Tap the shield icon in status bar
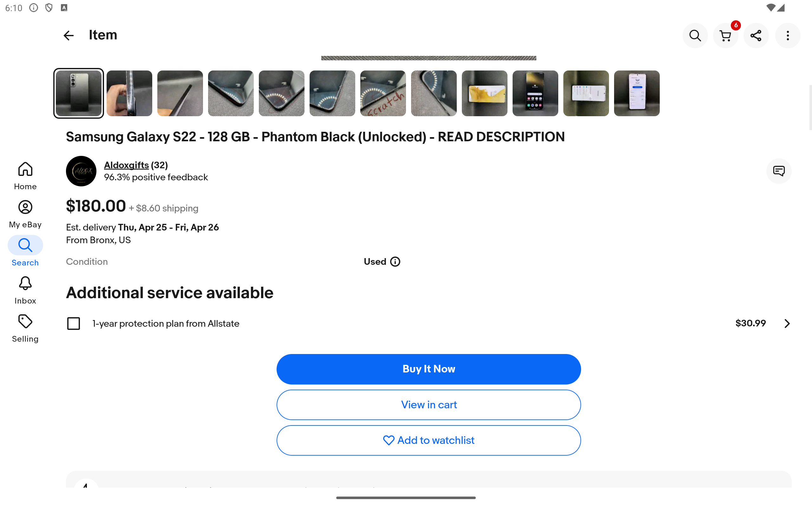812x508 pixels. (49, 8)
